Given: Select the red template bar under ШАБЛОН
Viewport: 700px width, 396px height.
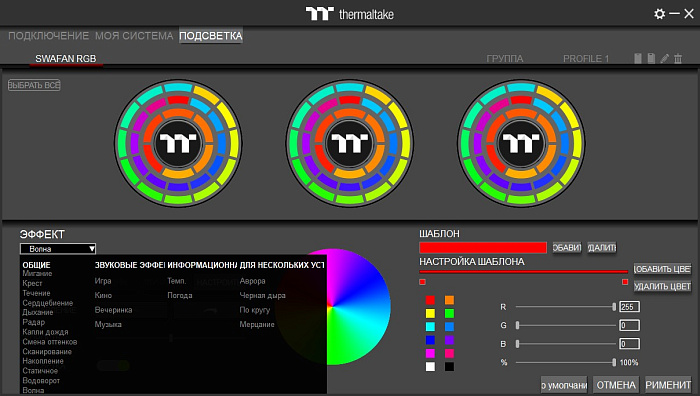Looking at the screenshot, I should [483, 248].
